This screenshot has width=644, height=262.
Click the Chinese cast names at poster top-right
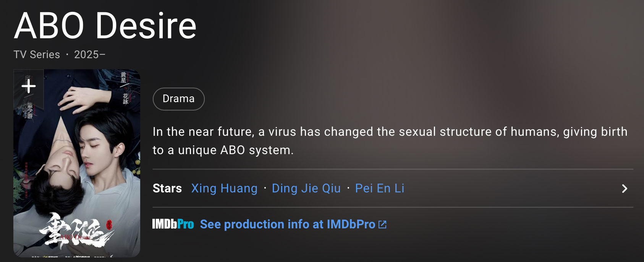(x=124, y=88)
